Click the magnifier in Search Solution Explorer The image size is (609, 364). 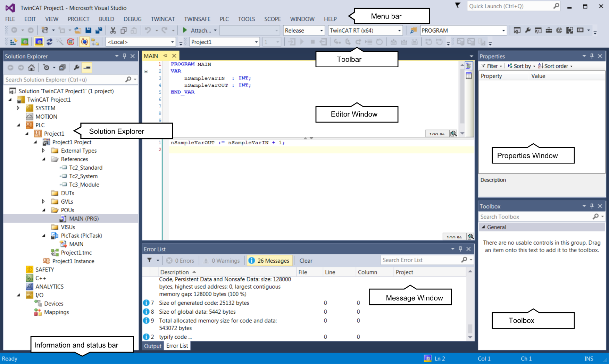coord(128,79)
